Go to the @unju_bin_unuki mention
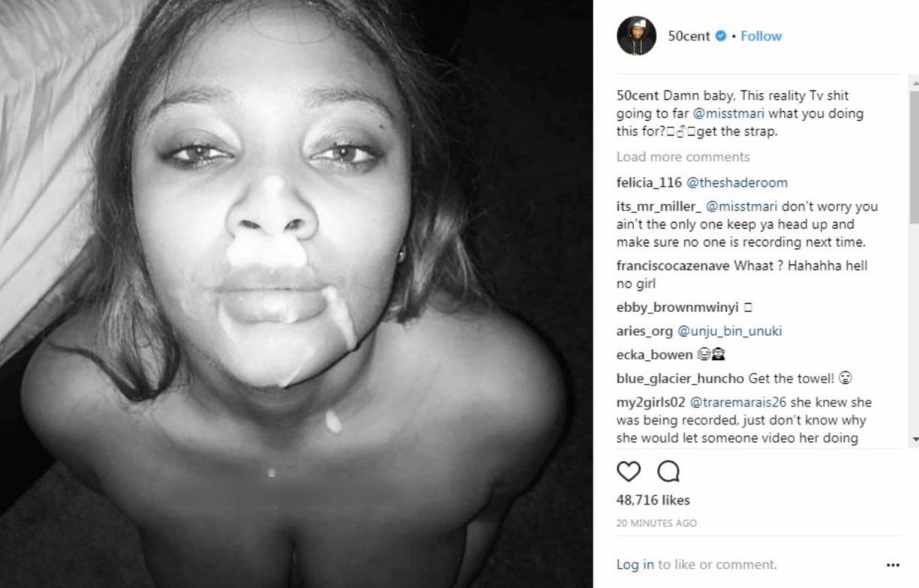 729,331
